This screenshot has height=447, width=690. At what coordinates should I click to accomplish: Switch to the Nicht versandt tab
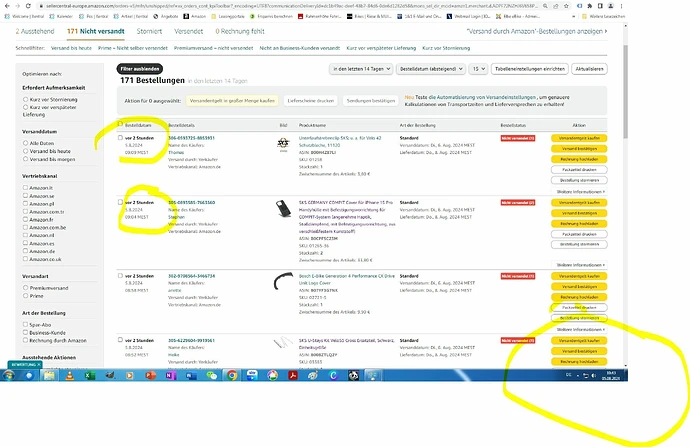tap(95, 31)
